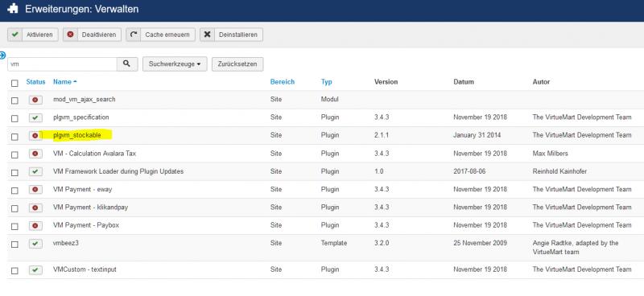Screen dimensions: 644x296
Task: Click date 25 November 2009
Action: pos(480,243)
